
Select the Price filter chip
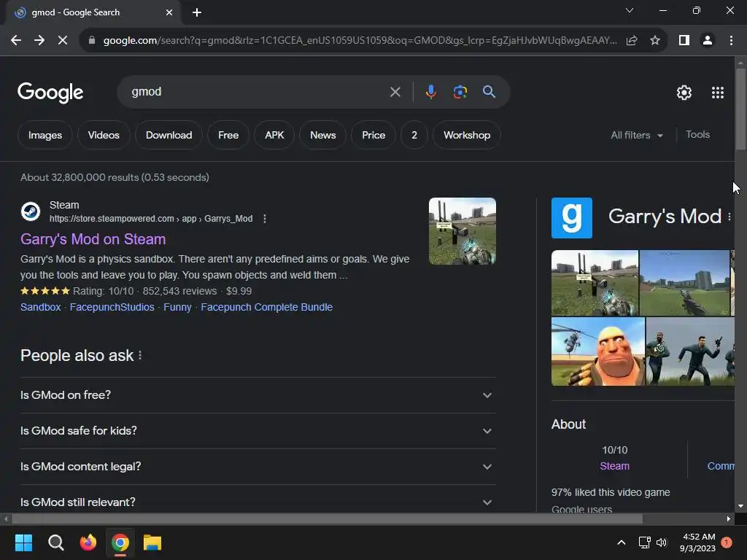(373, 135)
